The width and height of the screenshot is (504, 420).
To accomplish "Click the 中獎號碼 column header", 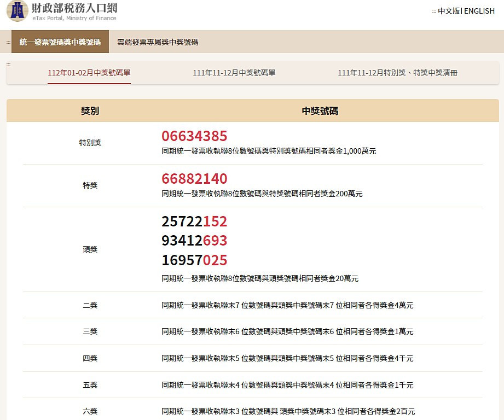I will pos(320,111).
